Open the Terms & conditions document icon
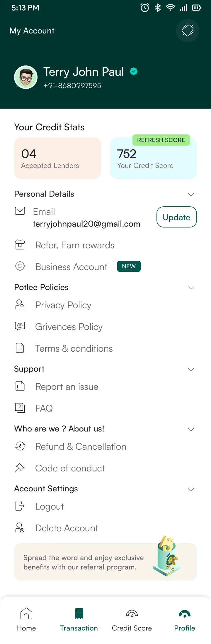The width and height of the screenshot is (211, 644). coord(20,348)
